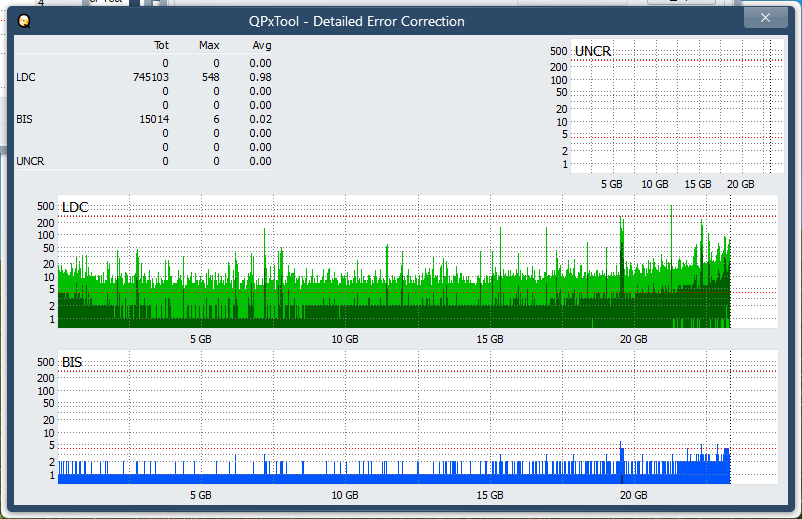Click the 5 GB axis label under BIS graph

(200, 495)
